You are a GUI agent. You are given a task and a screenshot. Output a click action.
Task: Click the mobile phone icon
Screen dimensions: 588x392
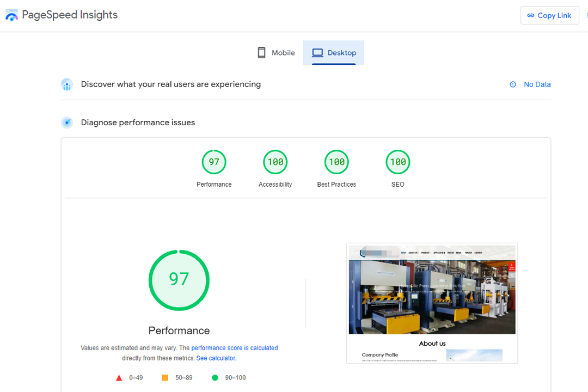point(261,53)
